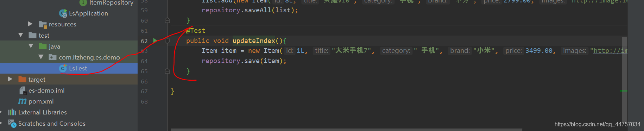
Task: Expand External Libraries node
Action: [1, 112]
